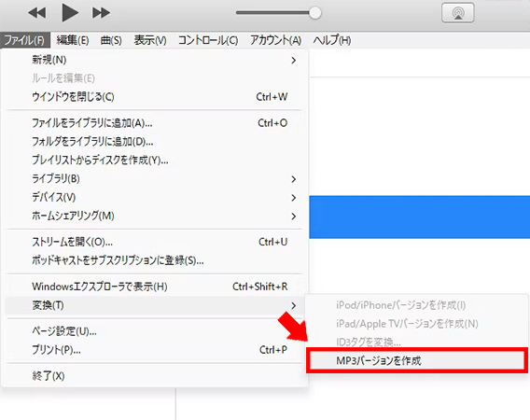Click the blue highlighted song row

click(420, 217)
